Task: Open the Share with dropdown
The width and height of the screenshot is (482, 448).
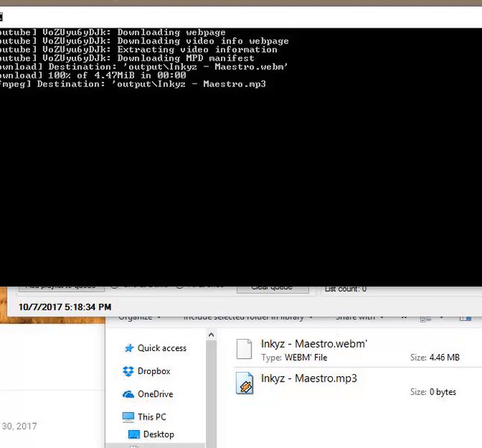Action: pyautogui.click(x=360, y=317)
